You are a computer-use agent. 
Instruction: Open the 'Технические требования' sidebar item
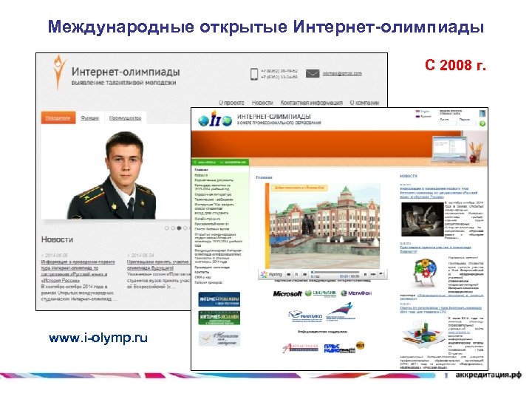[x=214, y=199]
